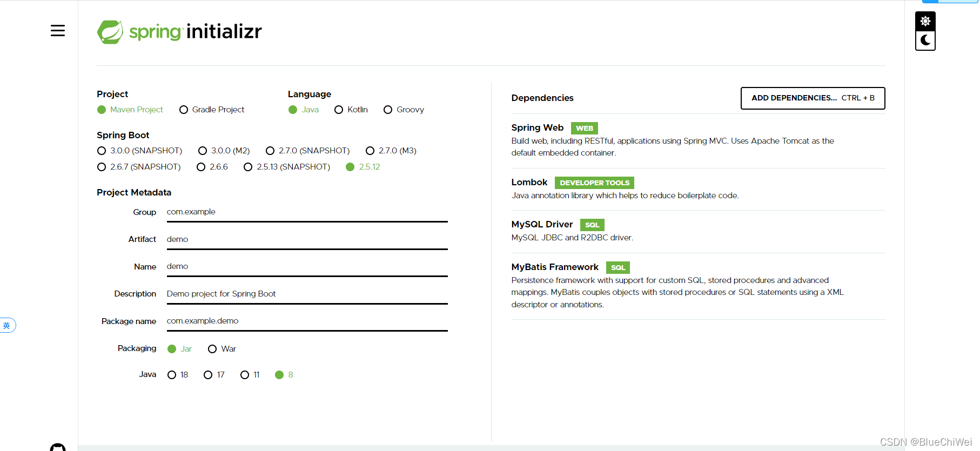
Task: Choose Java language
Action: [x=304, y=110]
